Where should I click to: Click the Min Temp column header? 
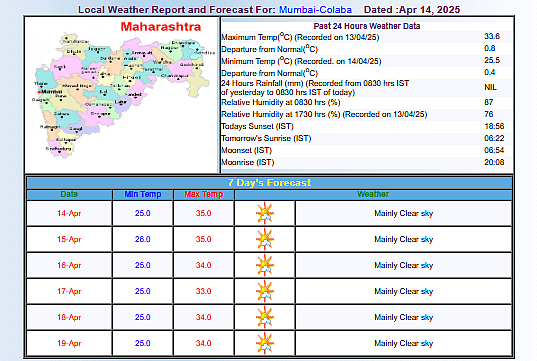coord(142,194)
